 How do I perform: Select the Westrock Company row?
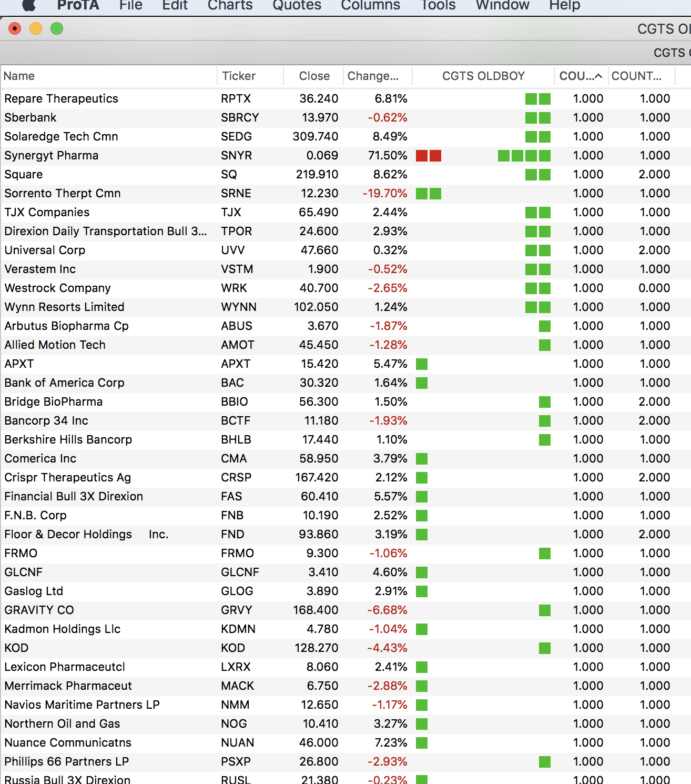(346, 288)
